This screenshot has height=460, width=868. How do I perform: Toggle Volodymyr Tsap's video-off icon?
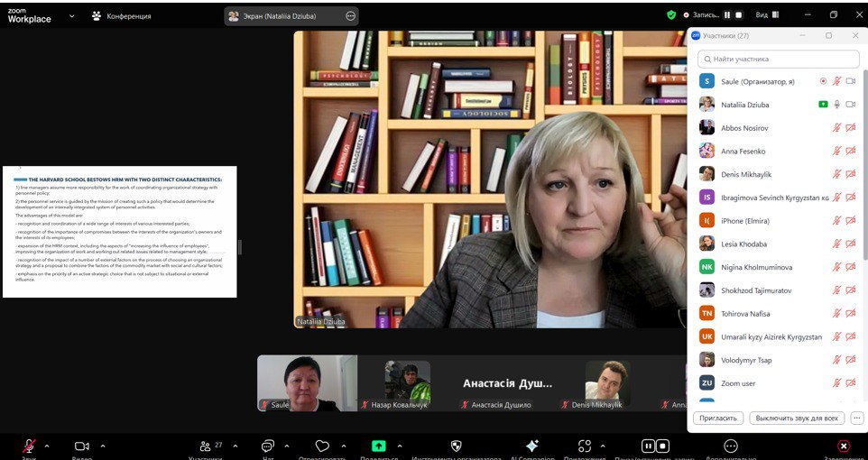(851, 361)
